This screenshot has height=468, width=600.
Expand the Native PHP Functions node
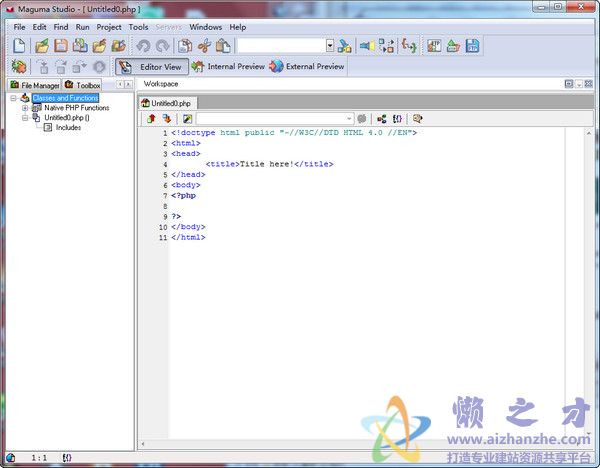25,108
